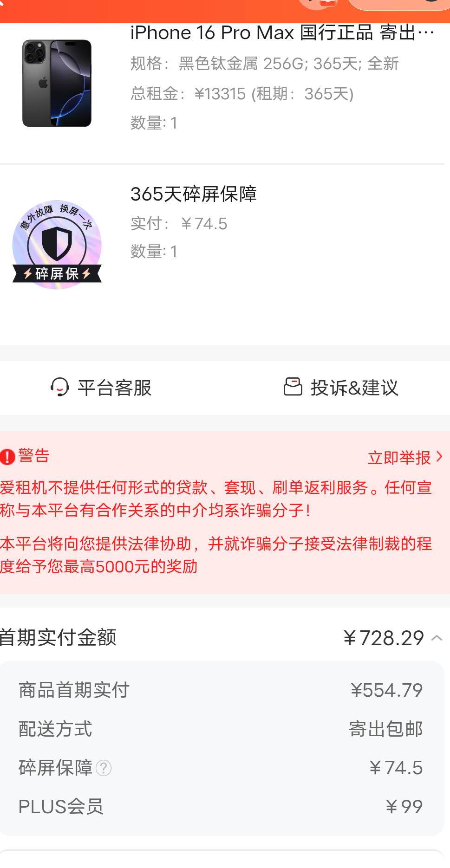The image size is (450, 868).
Task: Tap the iPhone 16 Pro Max thumbnail
Action: 57,83
